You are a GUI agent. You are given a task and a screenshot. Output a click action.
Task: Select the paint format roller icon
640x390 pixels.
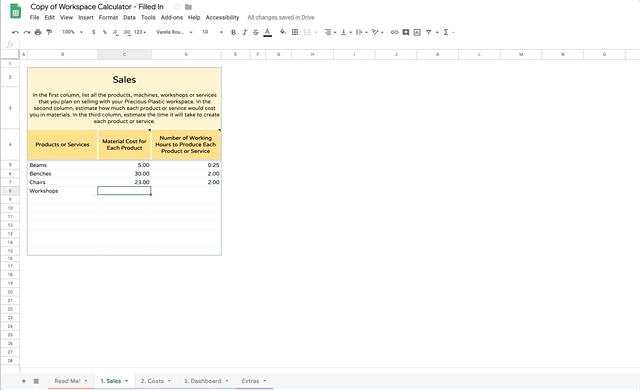coord(49,32)
